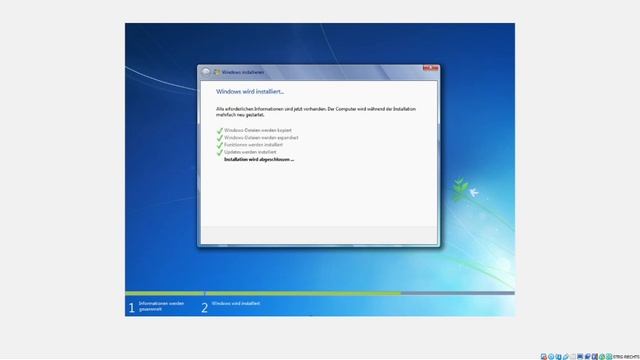Click the keyboard capture indicator icon
640x360 pixels.
coord(609,357)
